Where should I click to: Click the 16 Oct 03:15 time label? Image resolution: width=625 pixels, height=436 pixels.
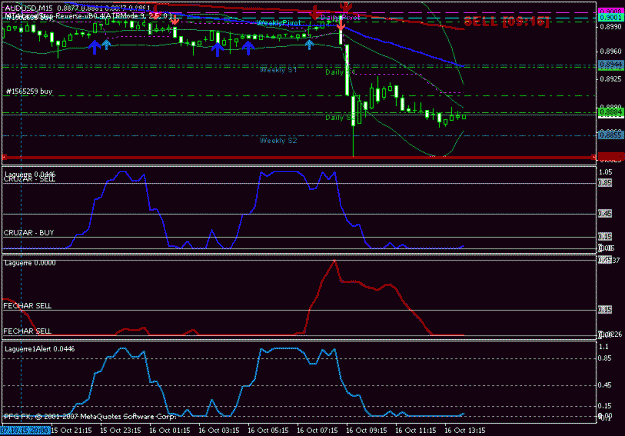click(219, 430)
